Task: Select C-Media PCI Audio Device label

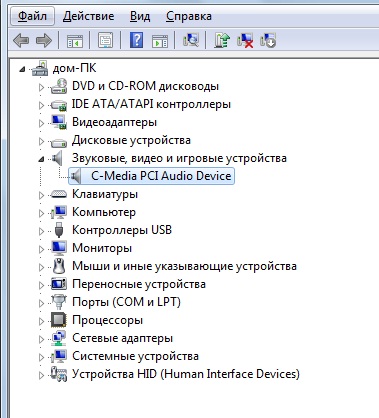Action: [161, 176]
